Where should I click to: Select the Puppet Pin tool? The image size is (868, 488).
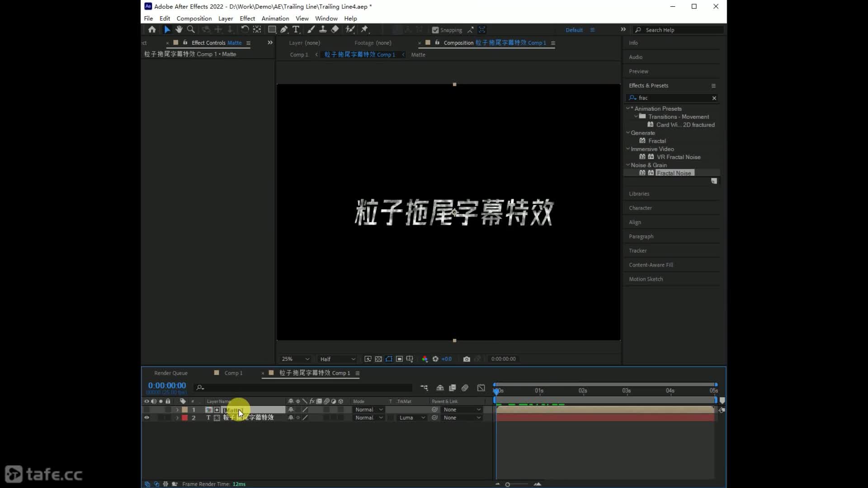coord(364,29)
